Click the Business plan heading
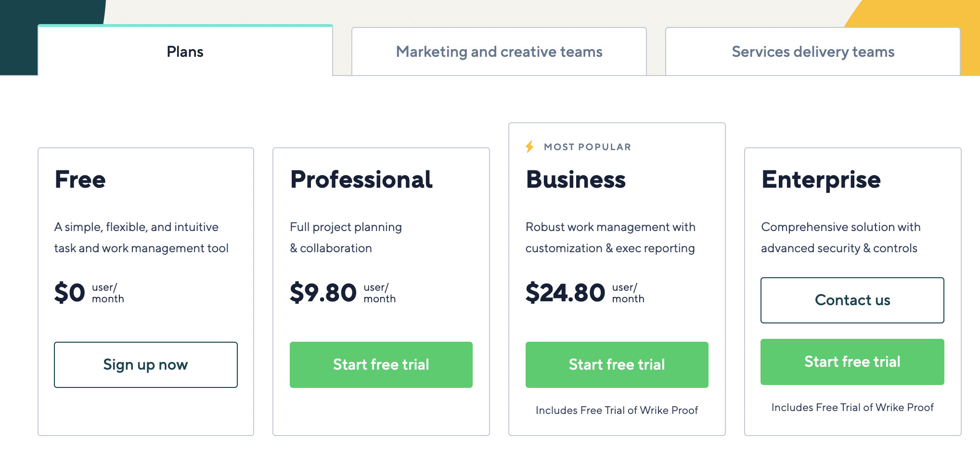This screenshot has height=463, width=980. click(576, 180)
